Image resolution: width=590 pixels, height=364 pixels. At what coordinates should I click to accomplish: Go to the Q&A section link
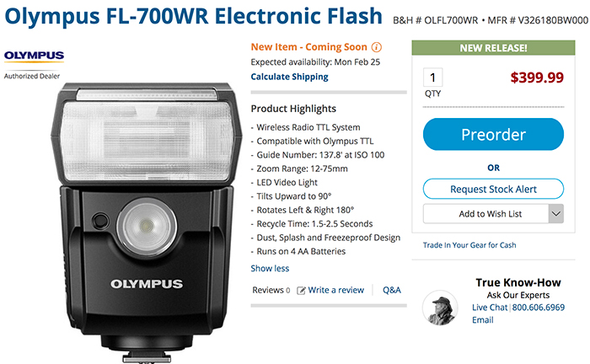[392, 290]
